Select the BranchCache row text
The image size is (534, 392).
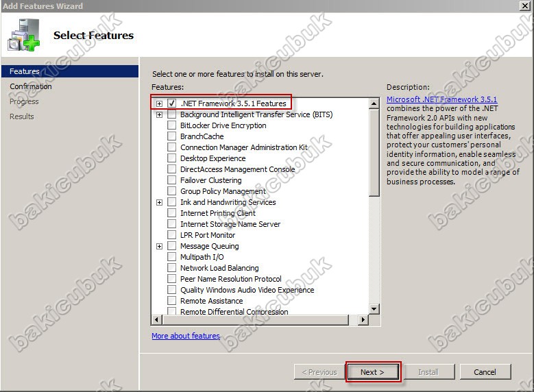202,136
